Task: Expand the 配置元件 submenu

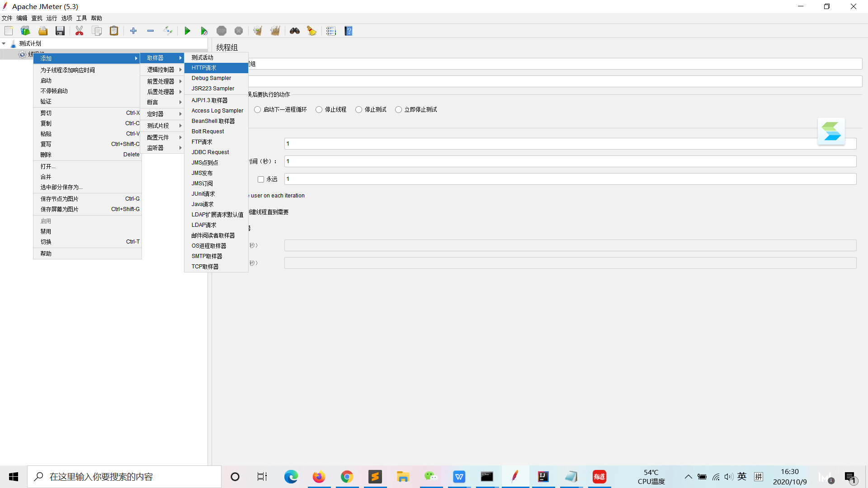Action: point(162,137)
